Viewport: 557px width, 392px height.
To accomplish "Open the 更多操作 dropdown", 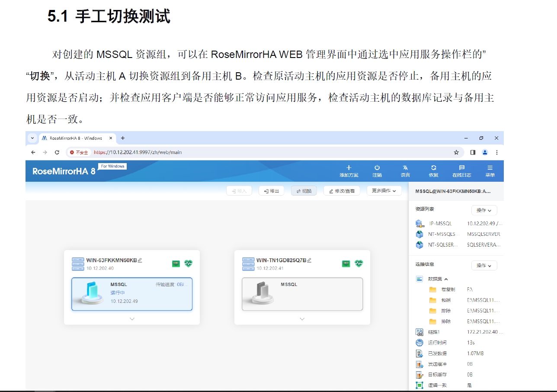I will (x=384, y=191).
